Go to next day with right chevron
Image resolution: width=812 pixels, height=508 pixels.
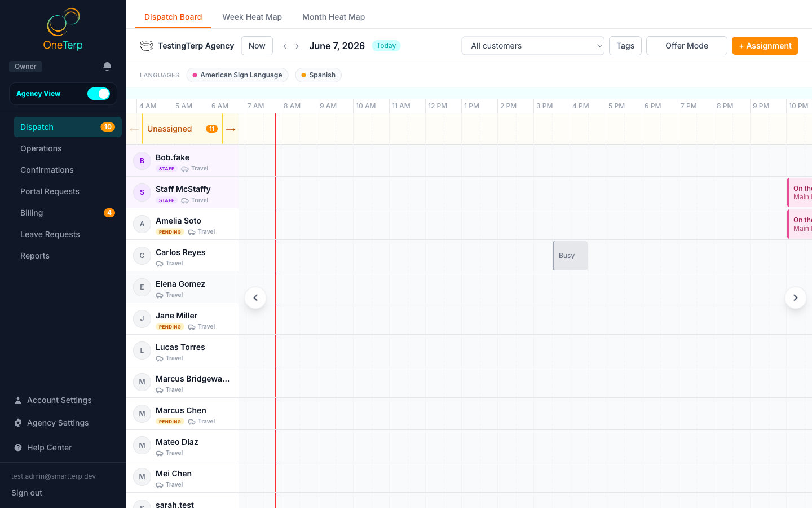[297, 46]
